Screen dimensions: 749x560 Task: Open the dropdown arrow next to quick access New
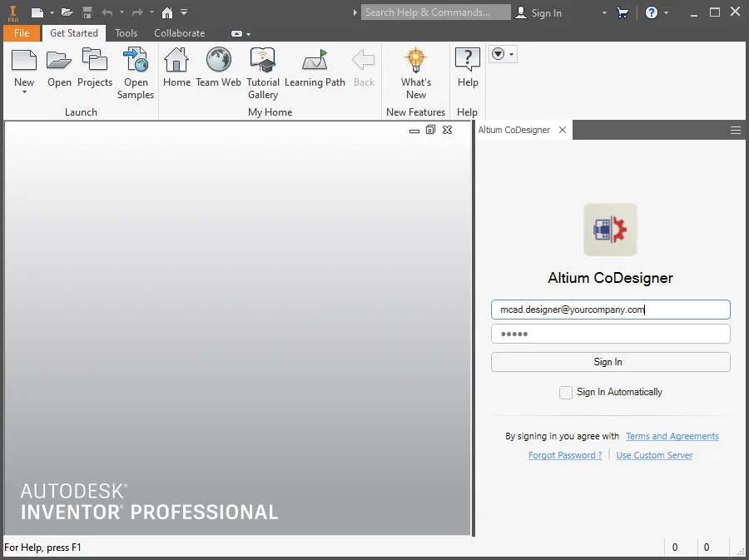[x=52, y=12]
